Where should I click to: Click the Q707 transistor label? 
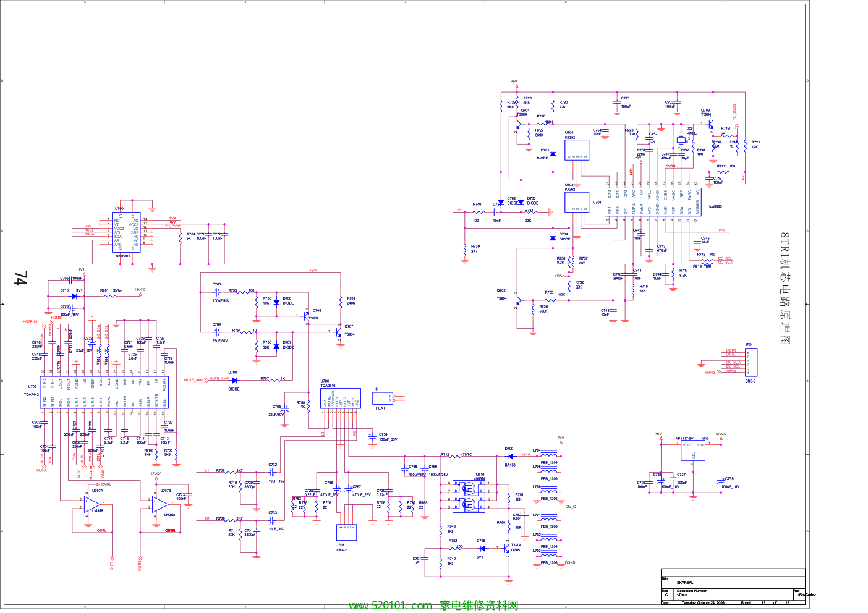(x=349, y=326)
